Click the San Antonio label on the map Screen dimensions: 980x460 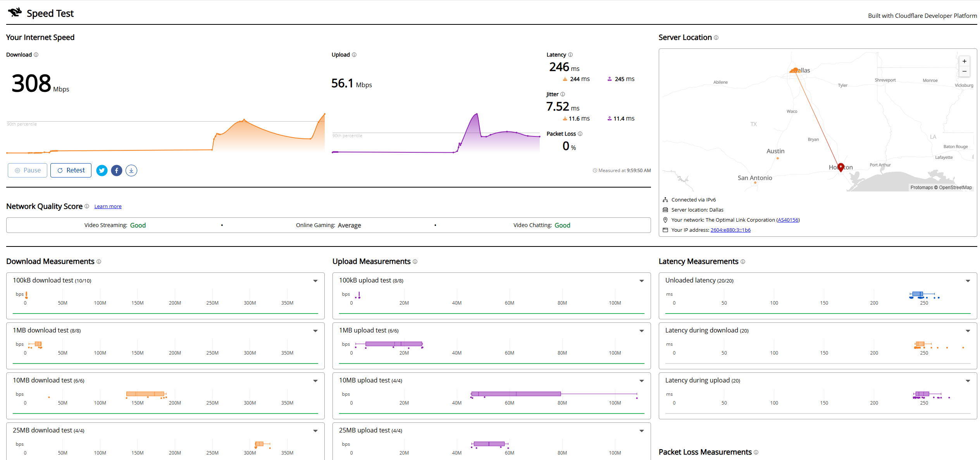tap(755, 178)
